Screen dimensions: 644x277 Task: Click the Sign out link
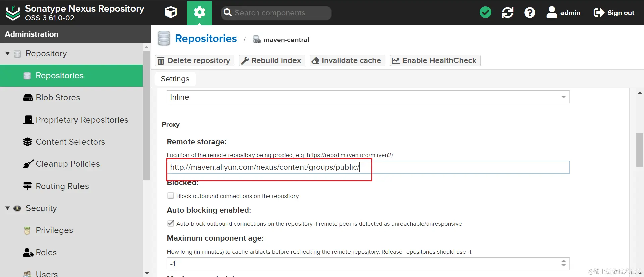coord(614,13)
